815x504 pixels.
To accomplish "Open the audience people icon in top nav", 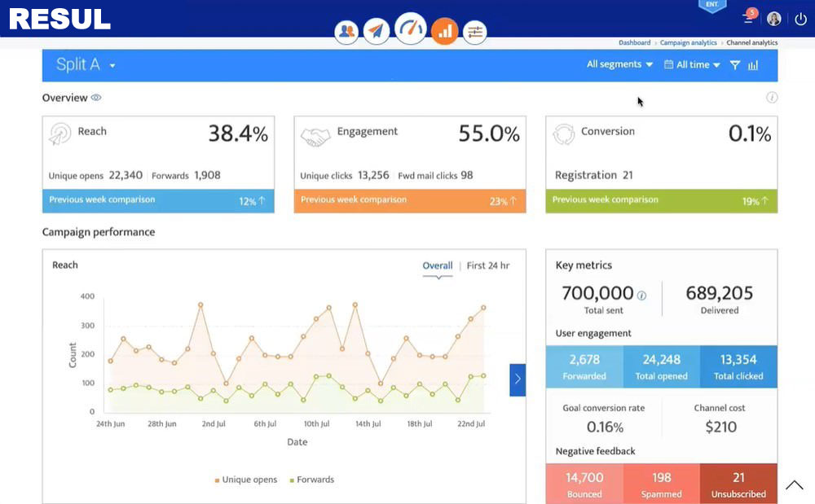I will [x=346, y=31].
